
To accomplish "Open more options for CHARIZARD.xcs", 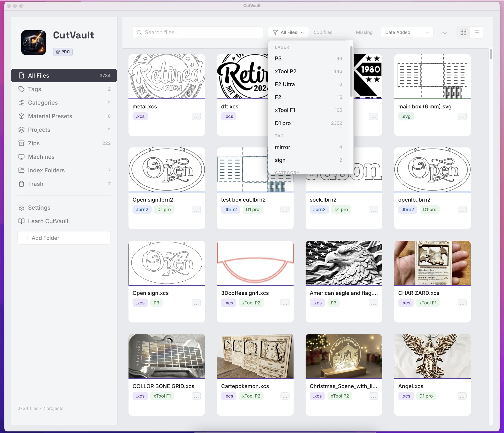I will pyautogui.click(x=462, y=303).
